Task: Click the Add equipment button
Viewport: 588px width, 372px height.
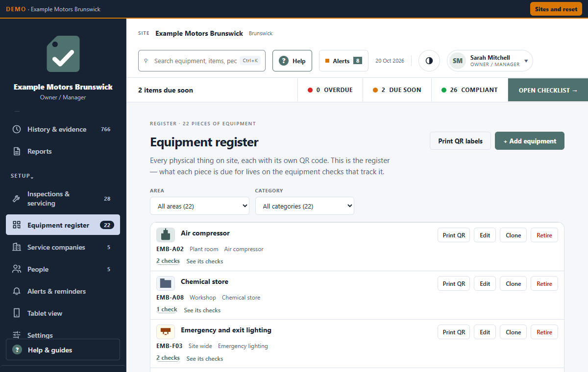Action: 530,141
